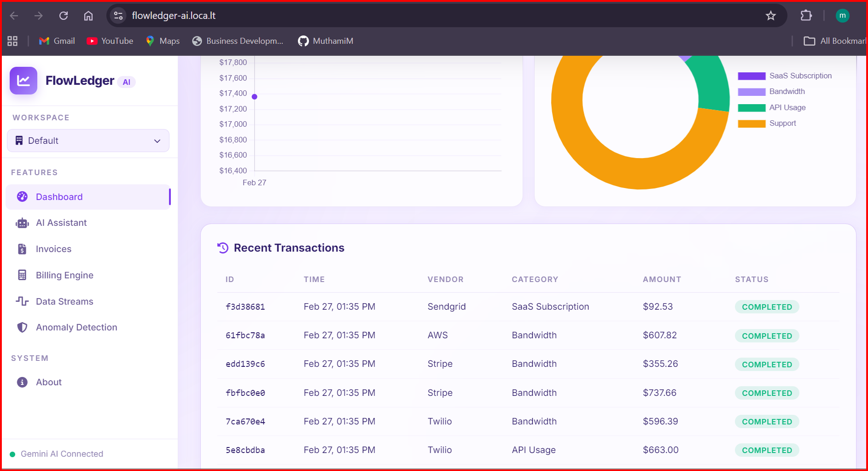Click transaction ID fbfbc0e0
Image resolution: width=868 pixels, height=471 pixels.
(x=245, y=393)
